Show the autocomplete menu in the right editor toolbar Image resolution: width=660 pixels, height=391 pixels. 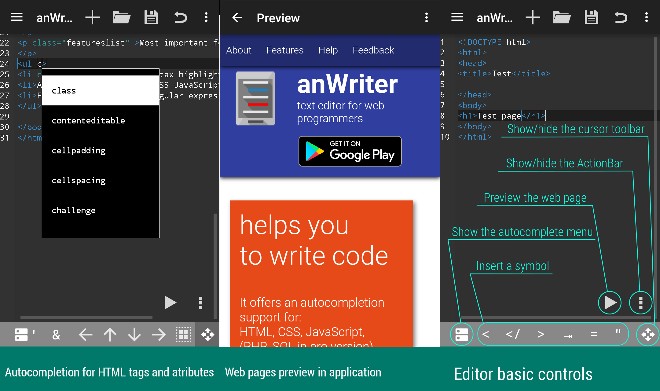(462, 335)
